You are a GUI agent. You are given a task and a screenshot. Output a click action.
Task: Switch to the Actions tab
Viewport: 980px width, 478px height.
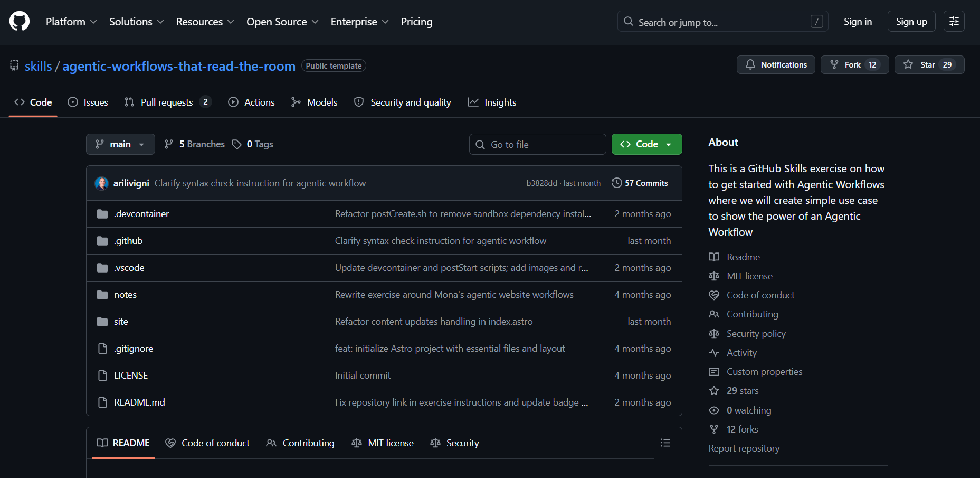tap(251, 102)
